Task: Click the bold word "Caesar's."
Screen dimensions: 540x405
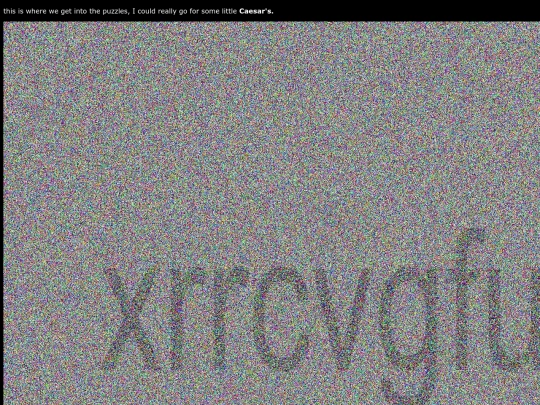Action: tap(256, 11)
